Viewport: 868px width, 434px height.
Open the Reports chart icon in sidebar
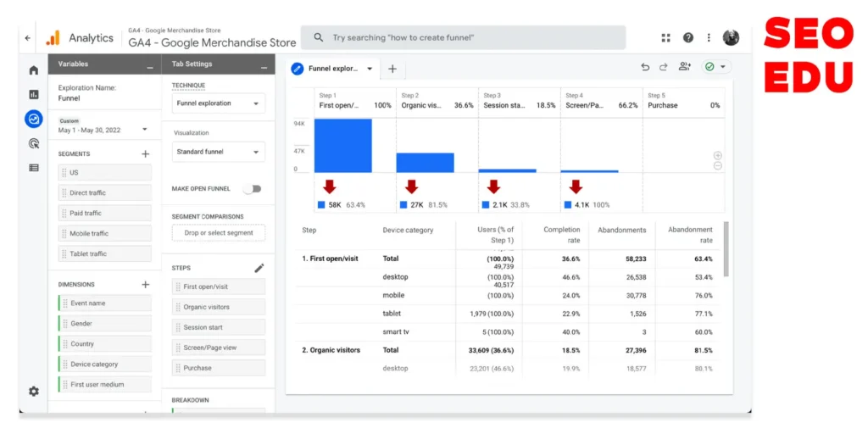point(34,94)
